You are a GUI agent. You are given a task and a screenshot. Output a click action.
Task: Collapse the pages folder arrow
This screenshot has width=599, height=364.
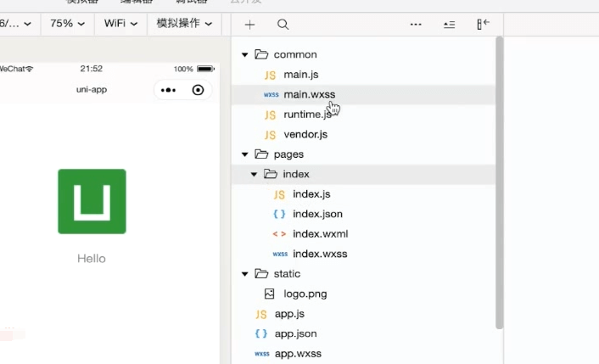[245, 154]
